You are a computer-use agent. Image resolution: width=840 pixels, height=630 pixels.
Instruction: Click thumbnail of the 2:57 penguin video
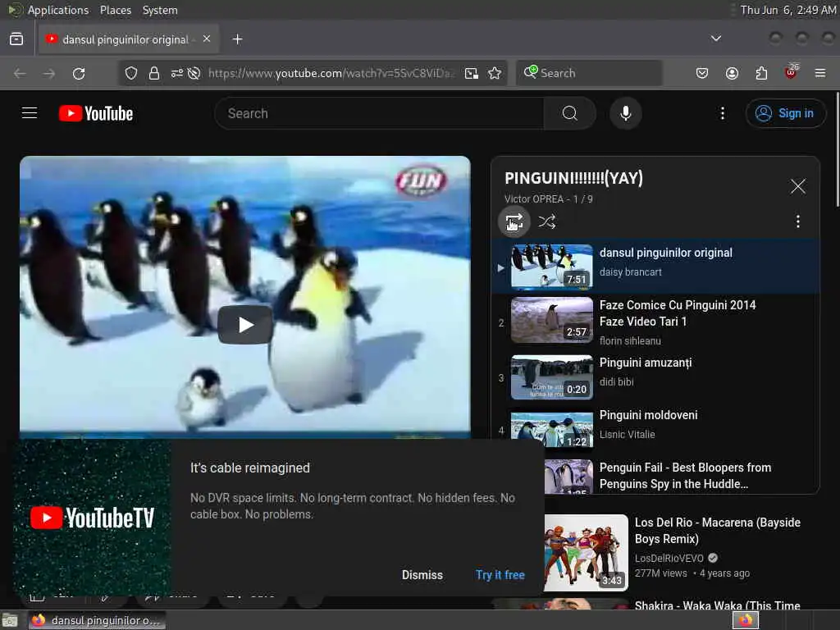(x=552, y=320)
